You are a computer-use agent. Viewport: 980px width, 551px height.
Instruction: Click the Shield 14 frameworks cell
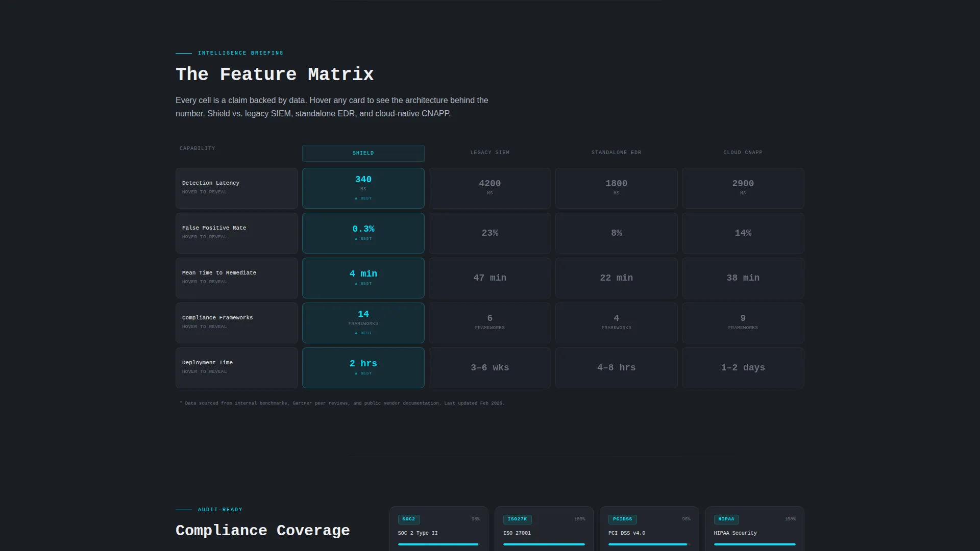coord(363,323)
